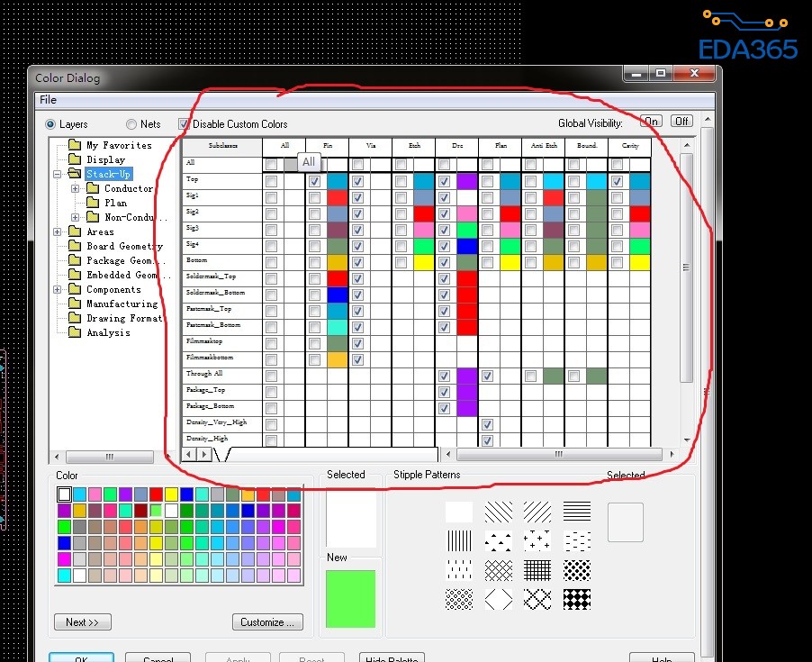Screen dimensions: 812x662
Task: Pick the white color in palette's first cell
Action: tap(64, 494)
